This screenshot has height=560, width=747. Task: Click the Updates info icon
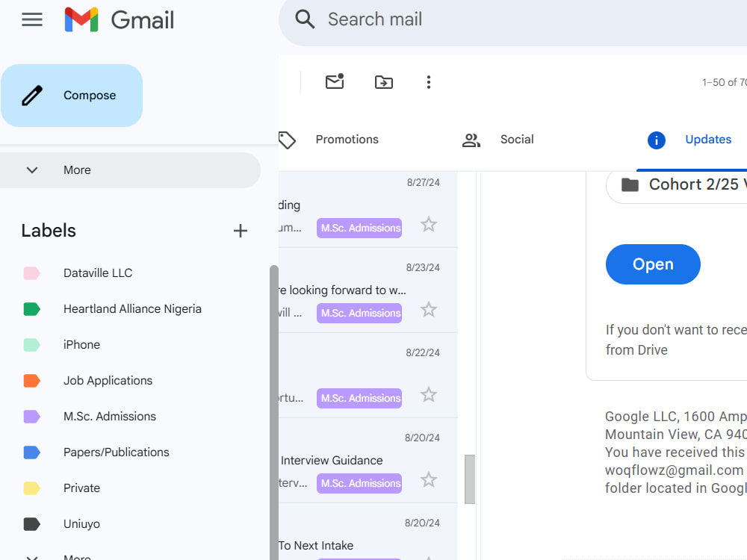click(x=656, y=140)
